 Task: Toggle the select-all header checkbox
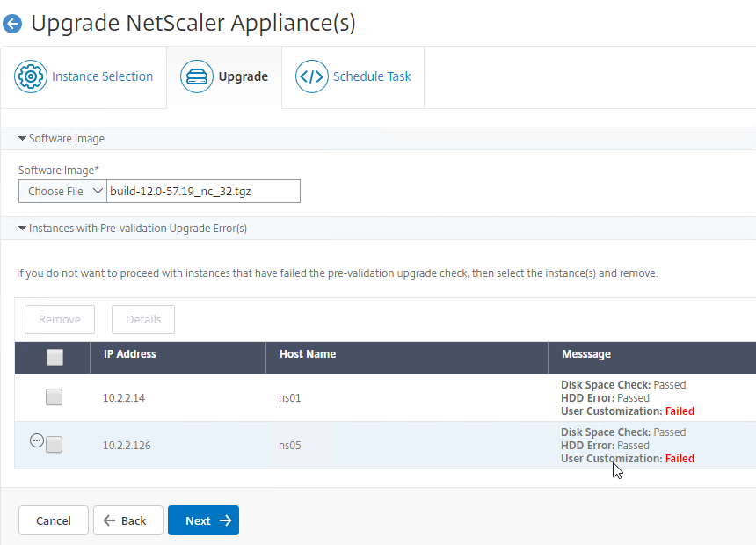(x=55, y=358)
